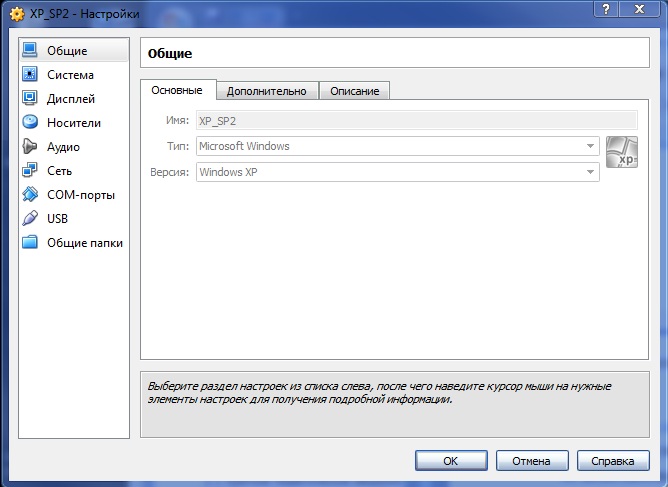Open the Дисплей settings section
The height and width of the screenshot is (487, 668).
click(x=74, y=98)
